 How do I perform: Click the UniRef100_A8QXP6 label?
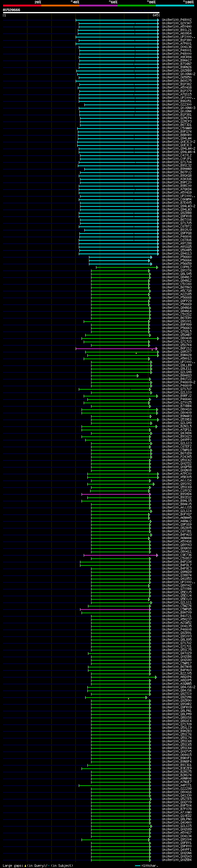pos(176,677)
